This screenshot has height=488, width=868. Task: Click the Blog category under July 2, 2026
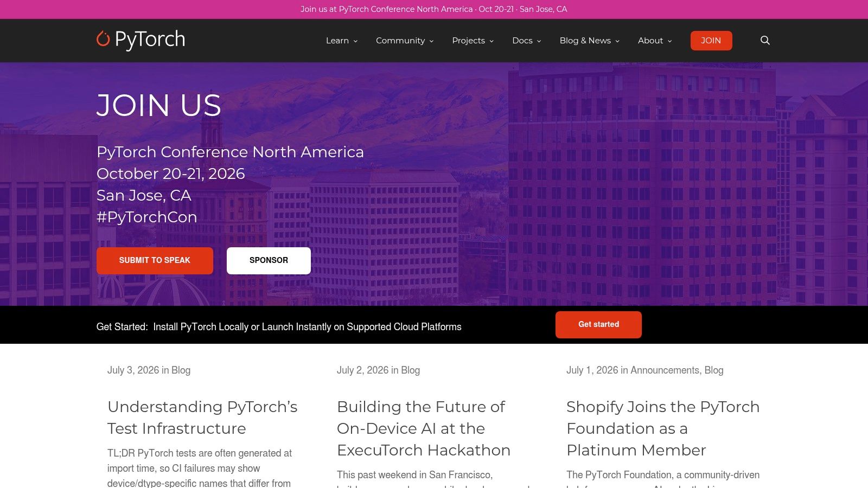click(410, 370)
